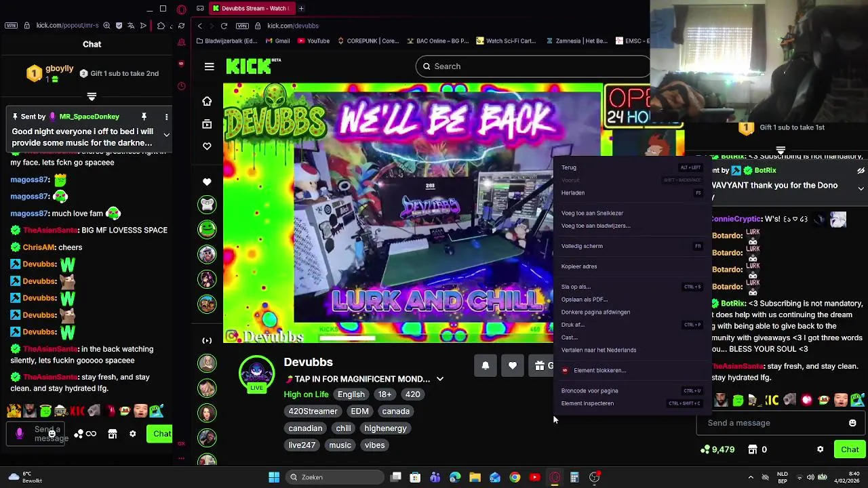
Task: Open chat settings gear in right chat
Action: click(820, 449)
